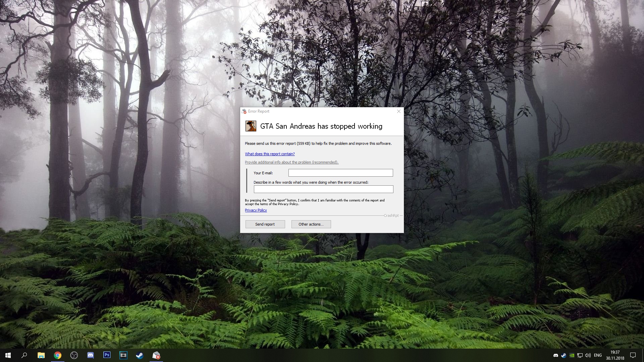Open Steam from the taskbar pinned icons
Viewport: 644px width, 362px height.
coord(140,355)
